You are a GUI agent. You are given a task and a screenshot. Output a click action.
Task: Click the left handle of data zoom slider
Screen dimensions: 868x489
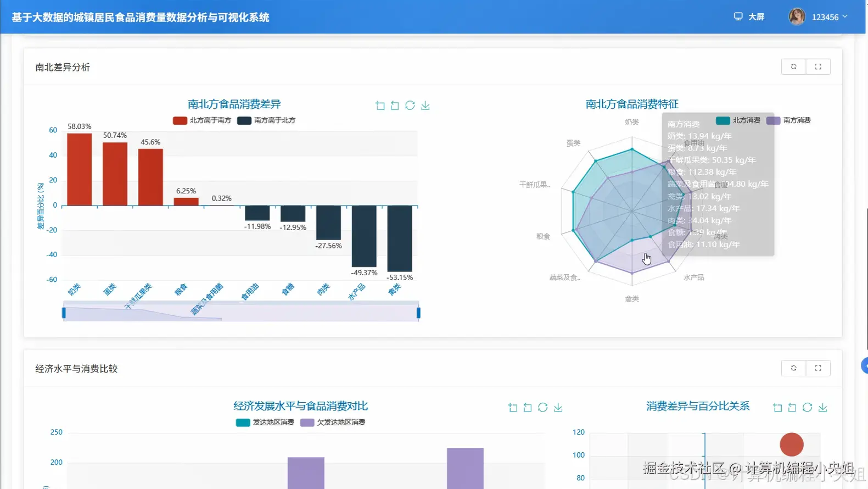click(64, 313)
